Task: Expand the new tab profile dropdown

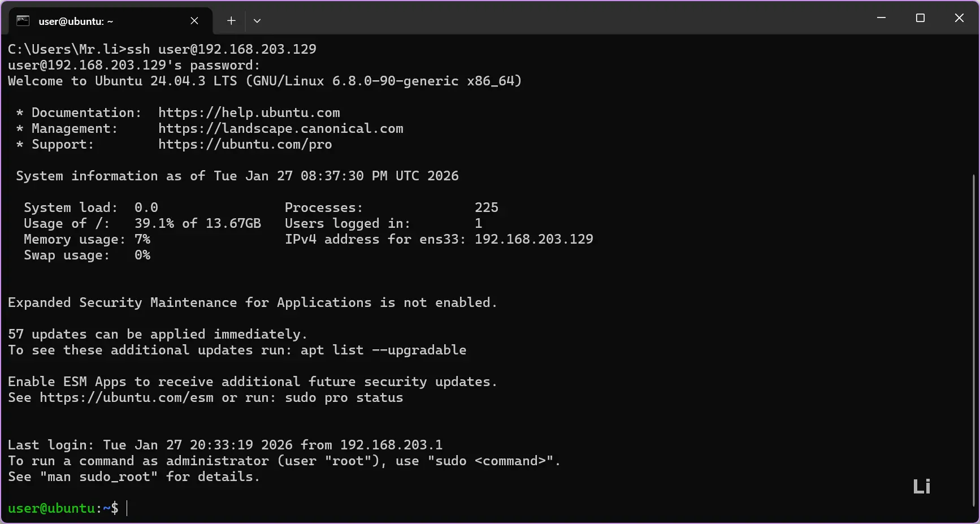Action: coord(257,21)
